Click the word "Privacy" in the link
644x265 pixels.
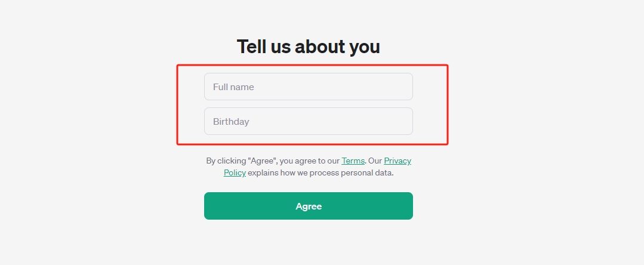pyautogui.click(x=398, y=161)
